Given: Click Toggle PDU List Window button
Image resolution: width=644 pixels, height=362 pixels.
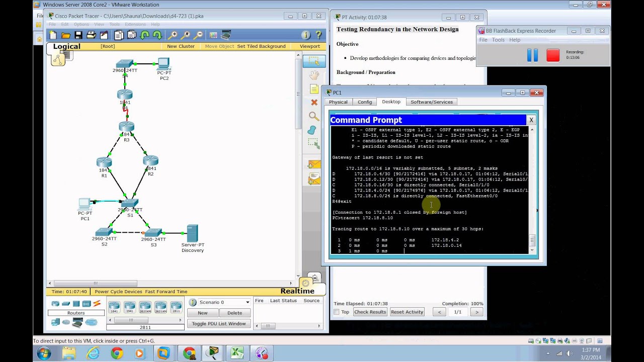Looking at the screenshot, I should (219, 324).
